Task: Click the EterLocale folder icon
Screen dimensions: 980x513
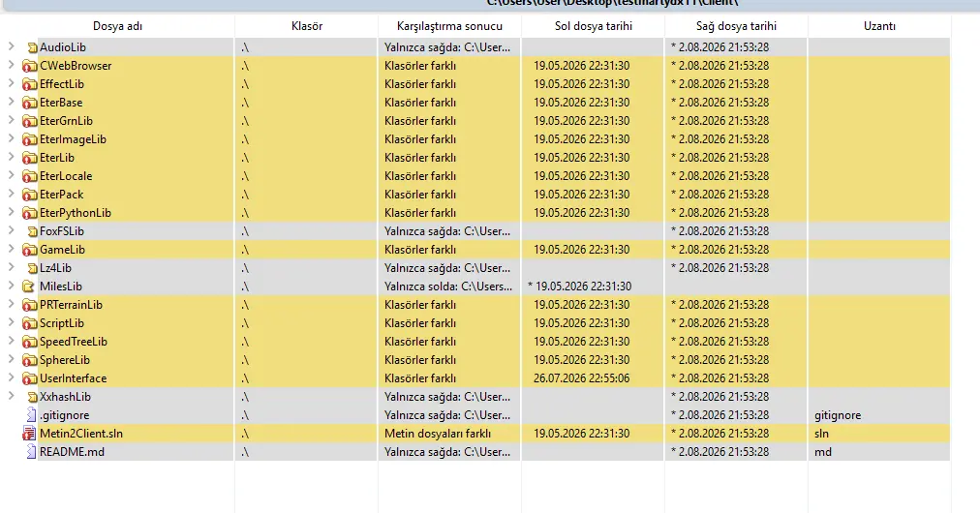Action: [29, 176]
